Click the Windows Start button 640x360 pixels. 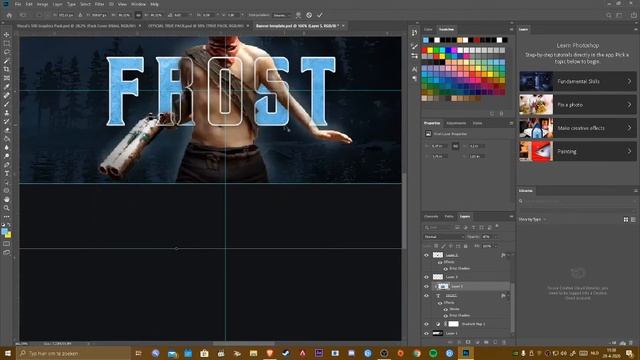[x=7, y=353]
